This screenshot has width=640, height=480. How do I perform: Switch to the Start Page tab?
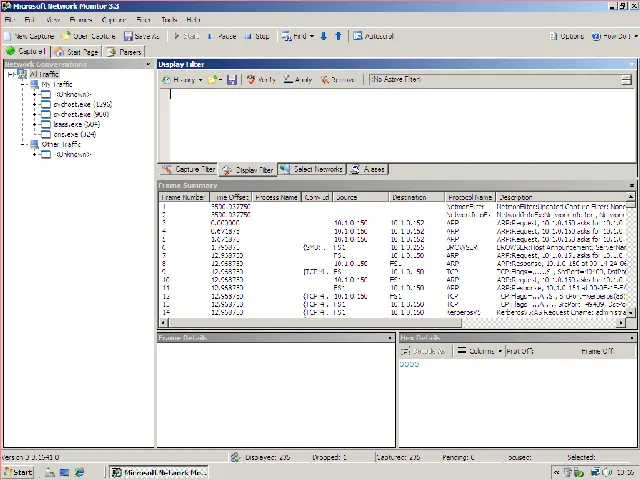[x=76, y=52]
